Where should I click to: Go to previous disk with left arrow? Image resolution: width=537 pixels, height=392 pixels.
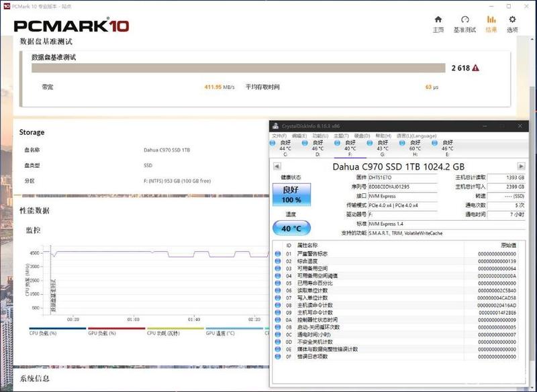[x=277, y=166]
